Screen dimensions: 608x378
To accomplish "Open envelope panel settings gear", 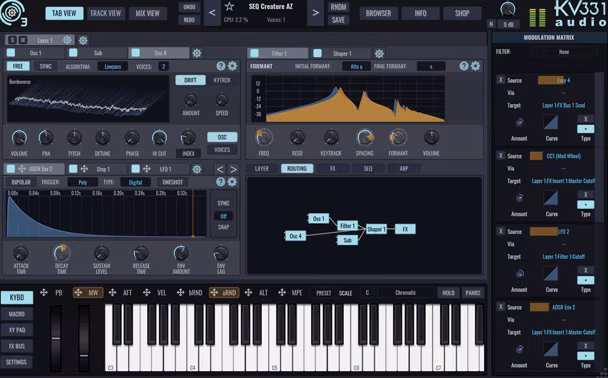I will (232, 182).
